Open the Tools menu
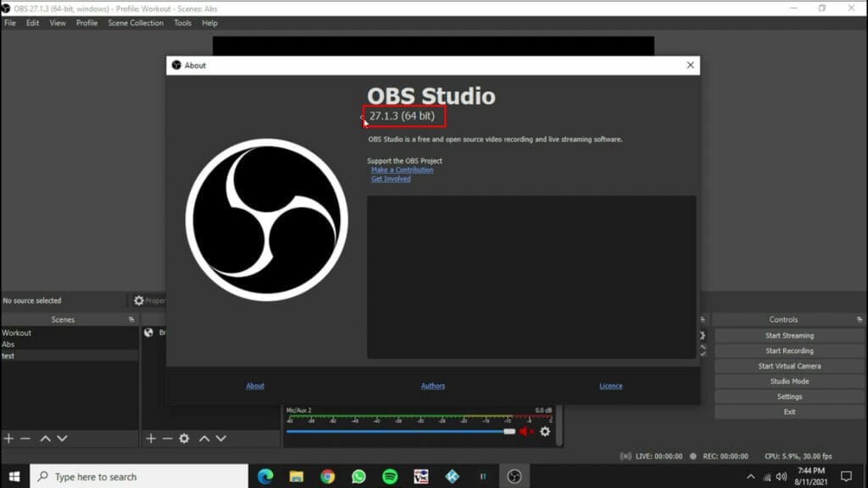Viewport: 868px width, 488px height. click(181, 23)
